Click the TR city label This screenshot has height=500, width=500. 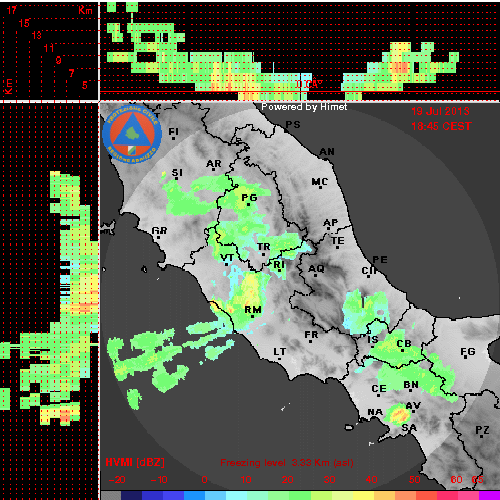tap(264, 247)
